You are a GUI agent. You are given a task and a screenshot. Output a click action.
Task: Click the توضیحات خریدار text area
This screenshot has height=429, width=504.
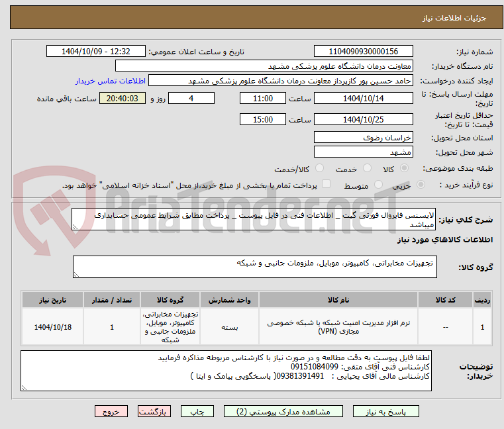[226, 371]
